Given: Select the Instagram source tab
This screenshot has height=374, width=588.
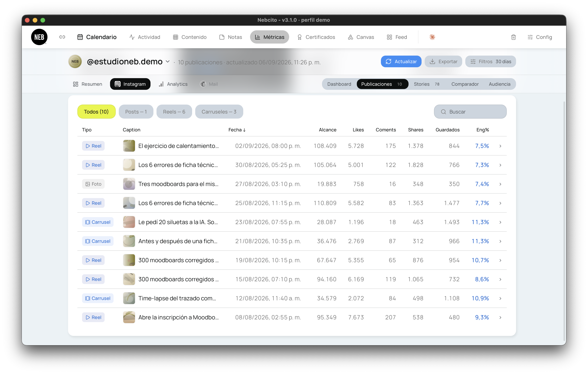Looking at the screenshot, I should tap(130, 84).
